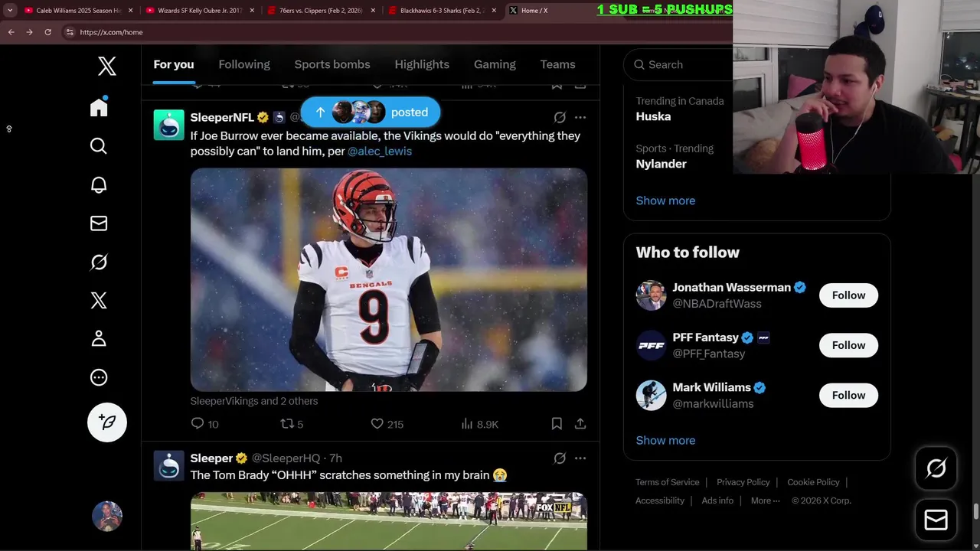Switch to Teams tab
980x551 pixels.
tap(557, 64)
